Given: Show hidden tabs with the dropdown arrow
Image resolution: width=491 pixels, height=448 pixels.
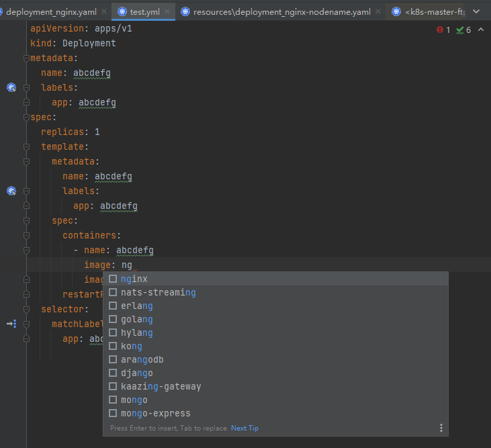Looking at the screenshot, I should (476, 11).
